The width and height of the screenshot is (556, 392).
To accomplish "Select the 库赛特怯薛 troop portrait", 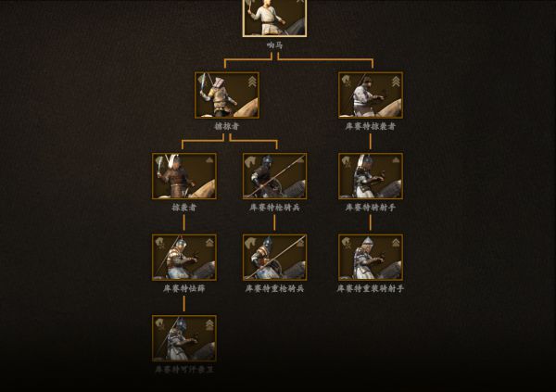I will (184, 258).
